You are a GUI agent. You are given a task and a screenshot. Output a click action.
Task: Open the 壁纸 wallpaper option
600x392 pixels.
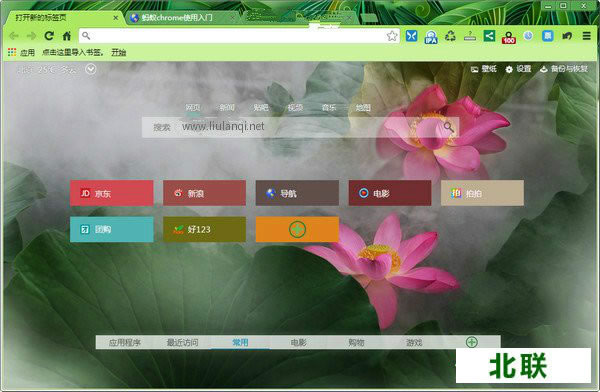(x=484, y=69)
